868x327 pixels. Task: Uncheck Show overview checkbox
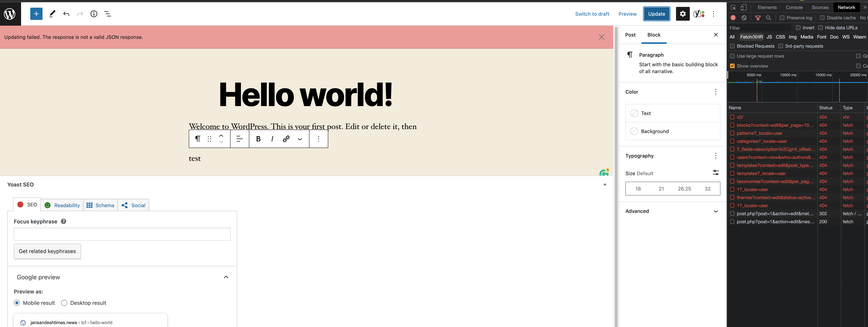pyautogui.click(x=732, y=66)
